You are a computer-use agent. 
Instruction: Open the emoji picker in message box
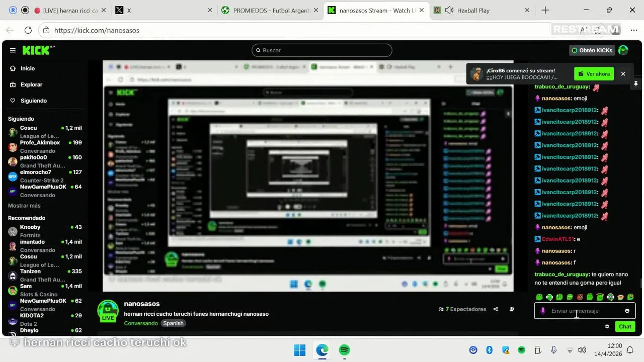coord(627,311)
